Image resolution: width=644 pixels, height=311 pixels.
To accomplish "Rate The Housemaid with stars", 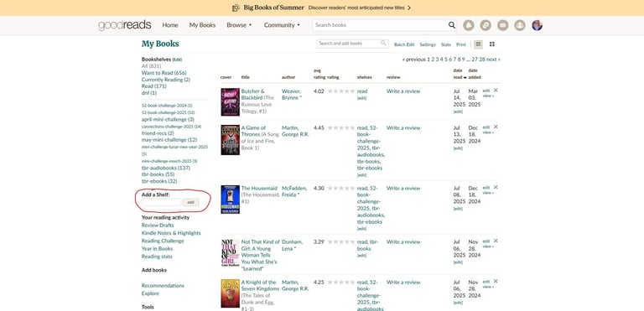I will pyautogui.click(x=341, y=188).
